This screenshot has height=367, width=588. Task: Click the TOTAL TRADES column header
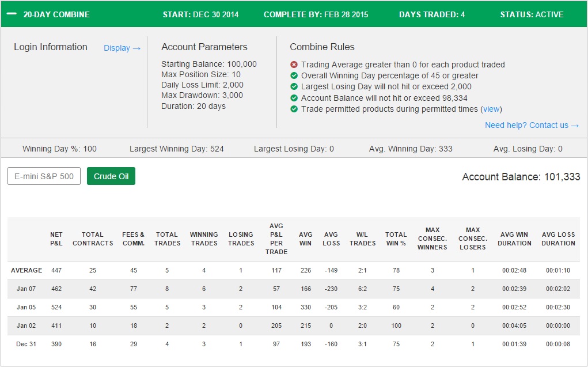(167, 239)
